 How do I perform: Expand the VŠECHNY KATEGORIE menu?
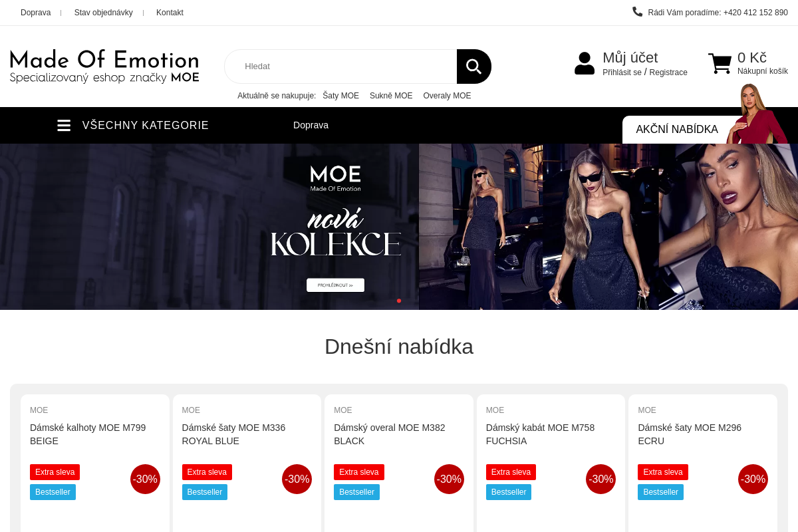coord(146,125)
